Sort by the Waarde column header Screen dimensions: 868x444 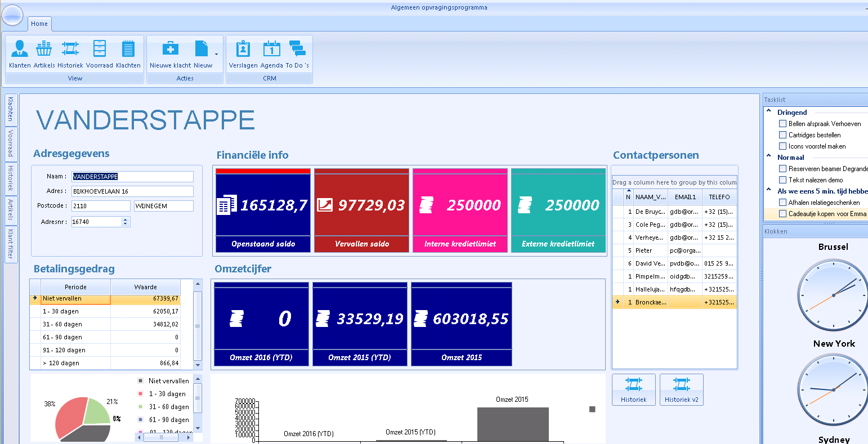tap(145, 286)
